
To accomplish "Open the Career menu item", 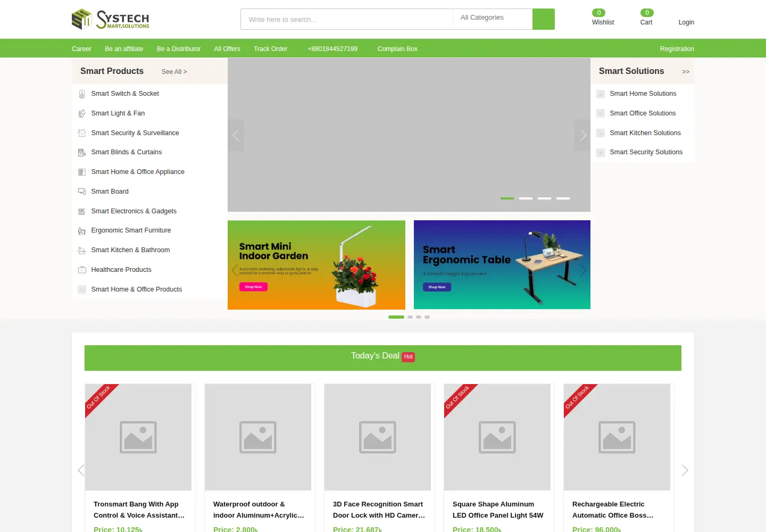I will 81,49.
